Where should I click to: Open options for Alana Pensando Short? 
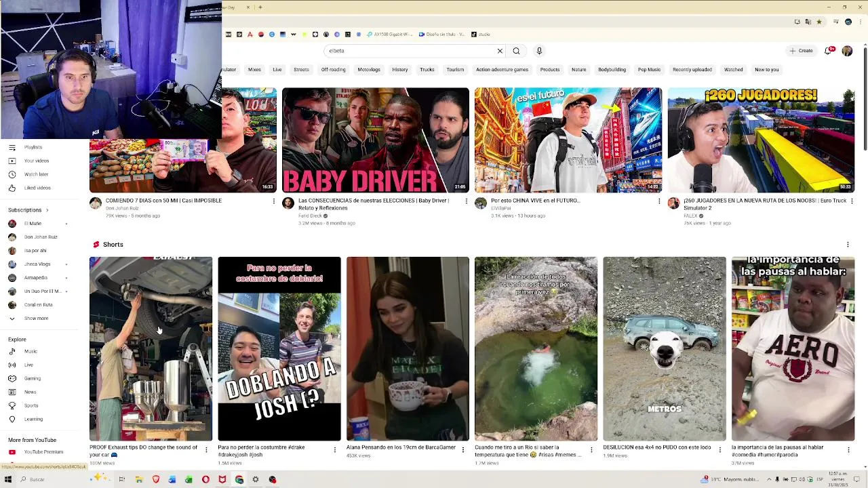pyautogui.click(x=463, y=449)
